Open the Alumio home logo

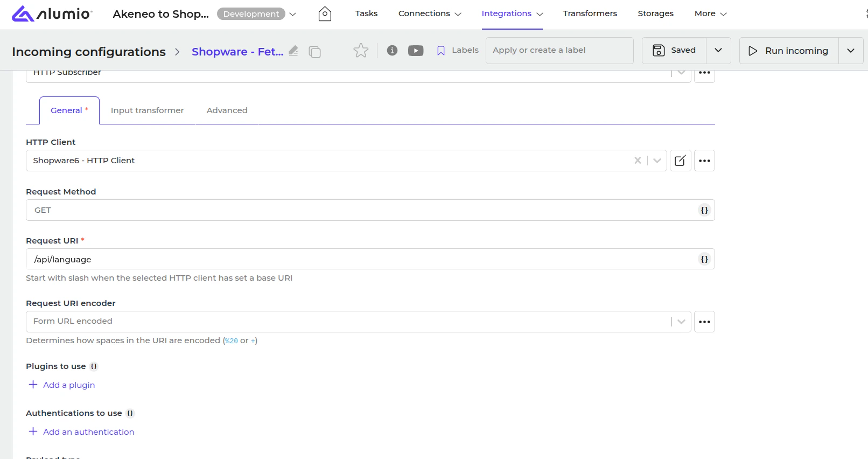pos(52,13)
